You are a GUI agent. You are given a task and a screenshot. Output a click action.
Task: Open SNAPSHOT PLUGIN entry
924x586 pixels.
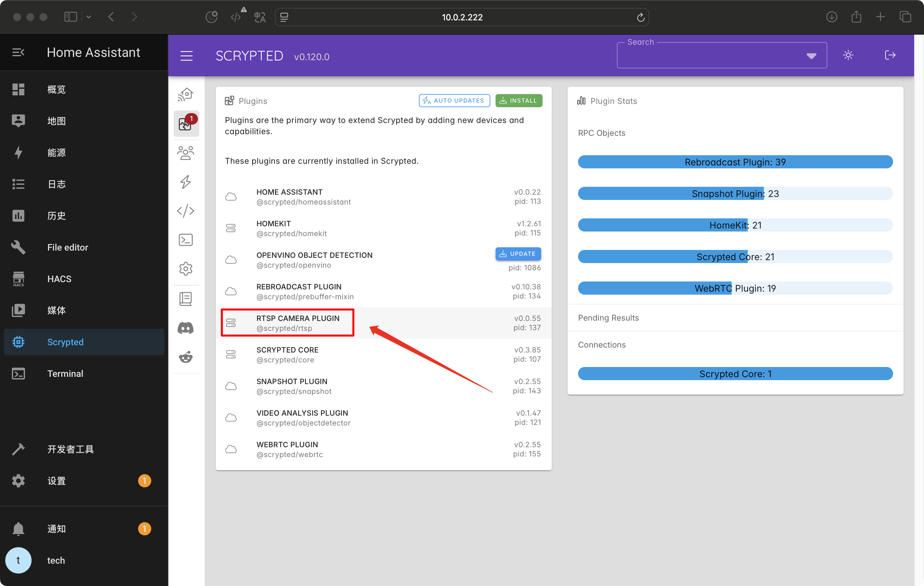point(383,386)
